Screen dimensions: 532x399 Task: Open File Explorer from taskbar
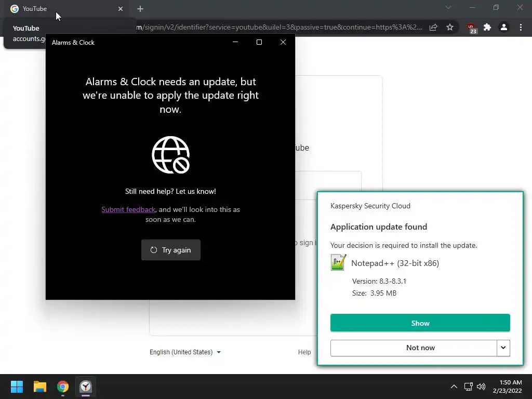tap(39, 387)
